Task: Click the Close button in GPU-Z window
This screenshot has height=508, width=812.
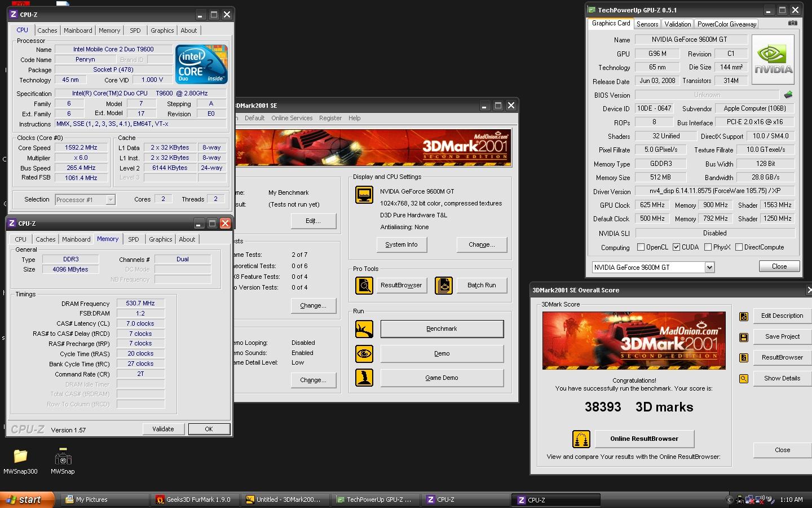Action: [x=779, y=266]
